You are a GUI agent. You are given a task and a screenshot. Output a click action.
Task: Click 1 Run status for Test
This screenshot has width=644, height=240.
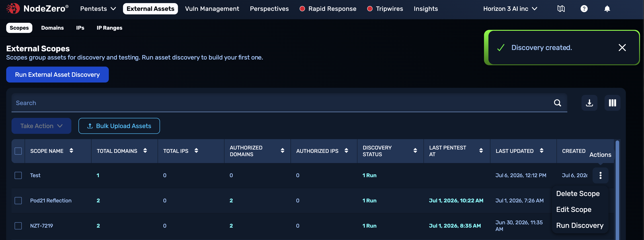tap(369, 175)
